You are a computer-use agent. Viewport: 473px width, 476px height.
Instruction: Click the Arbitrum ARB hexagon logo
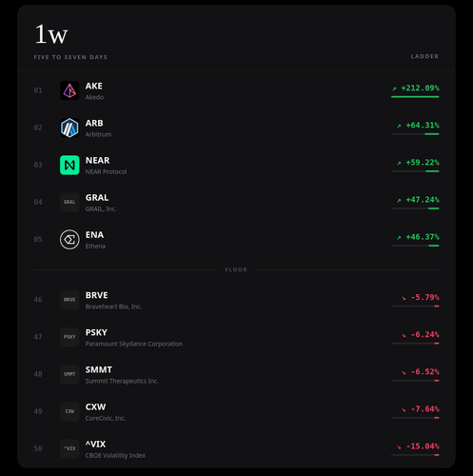coord(69,128)
